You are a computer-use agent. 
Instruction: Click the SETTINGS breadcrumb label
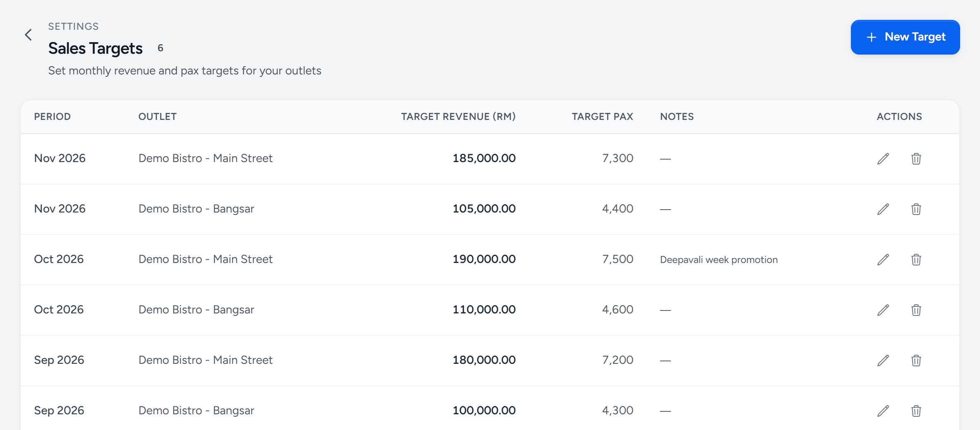coord(73,26)
